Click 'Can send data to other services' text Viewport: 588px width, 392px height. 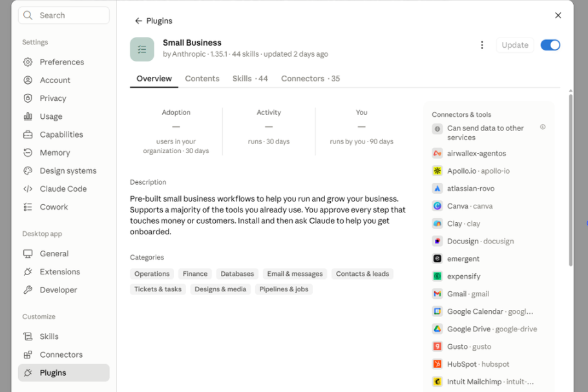485,132
